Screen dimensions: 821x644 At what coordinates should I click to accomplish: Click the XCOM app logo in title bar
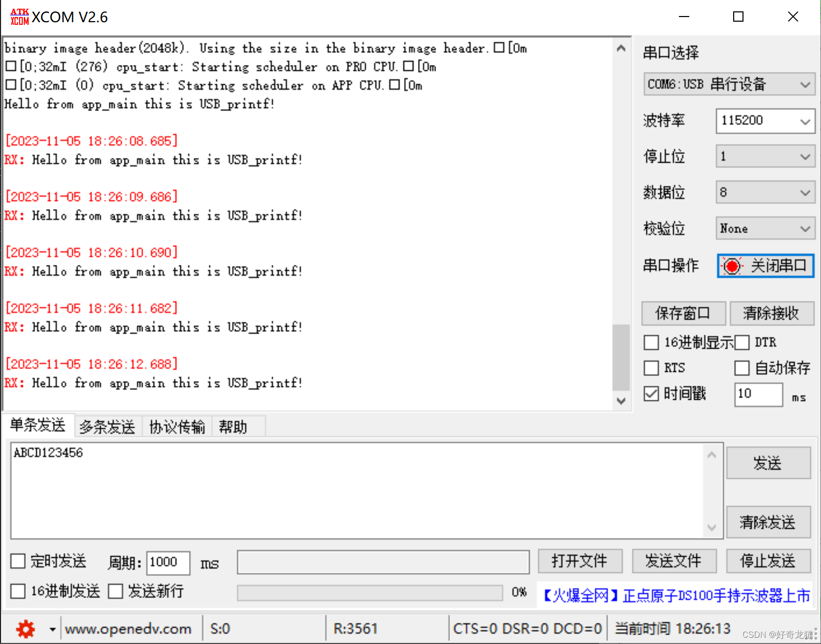[x=20, y=17]
